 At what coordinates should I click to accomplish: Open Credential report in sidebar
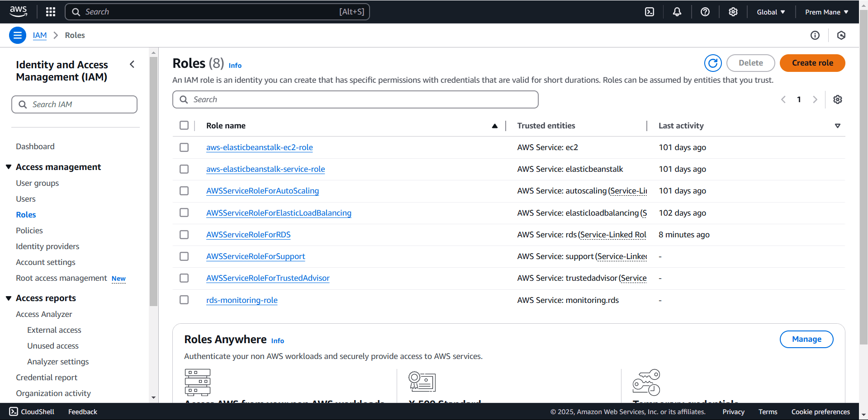(47, 378)
